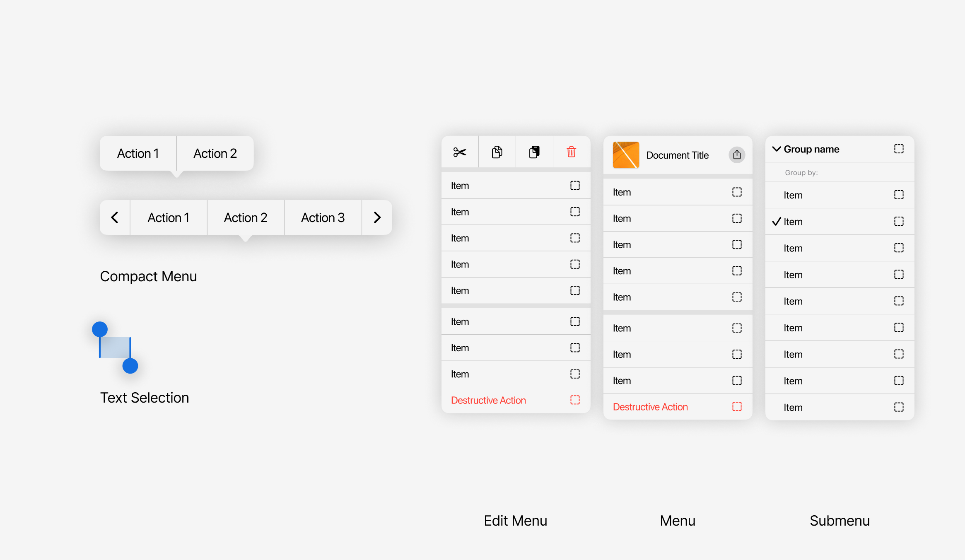Click the red trash delete icon

[x=572, y=152]
